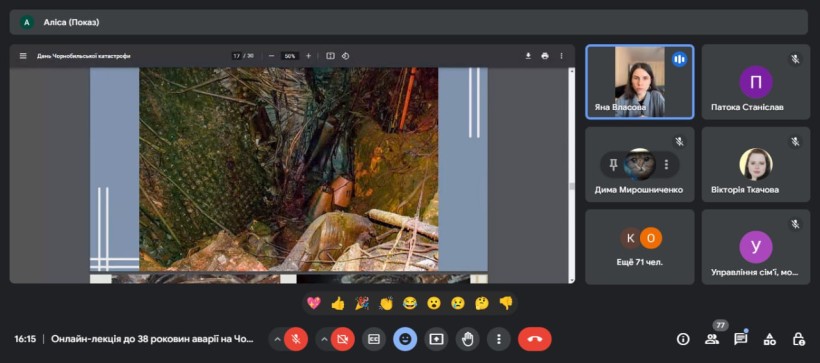Click the PDF vertical scrollbar
The image size is (820, 363).
[x=572, y=175]
